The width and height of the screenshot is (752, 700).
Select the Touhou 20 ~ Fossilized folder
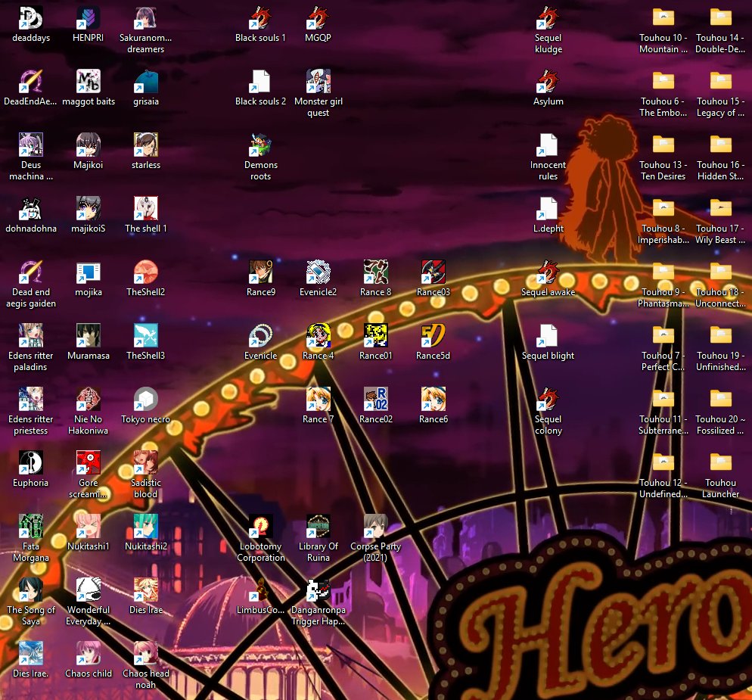coord(721,399)
